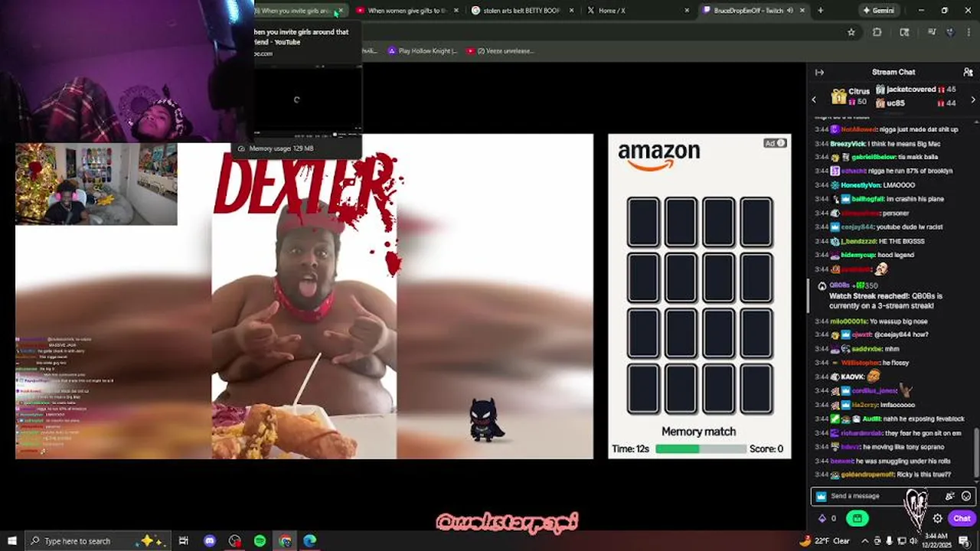Screen dimensions: 980x551
Task: Open '(2) Veeze unrelease...' bookmark
Action: click(500, 51)
